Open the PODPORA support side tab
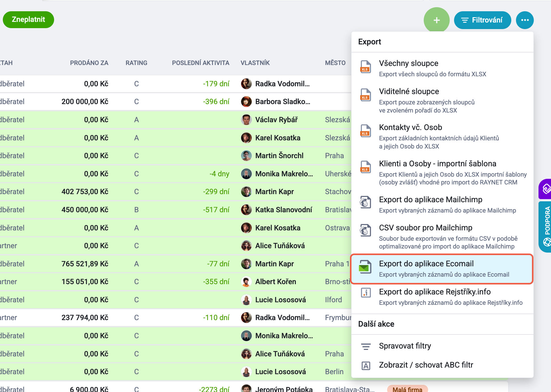The image size is (551, 392). [546, 227]
